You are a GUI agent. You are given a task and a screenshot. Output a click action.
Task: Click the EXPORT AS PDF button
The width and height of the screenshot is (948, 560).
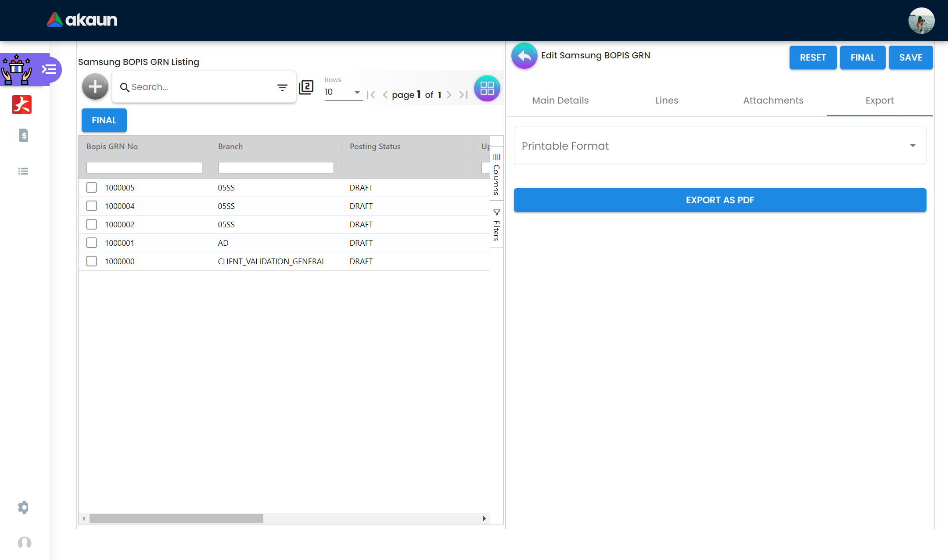coord(720,200)
